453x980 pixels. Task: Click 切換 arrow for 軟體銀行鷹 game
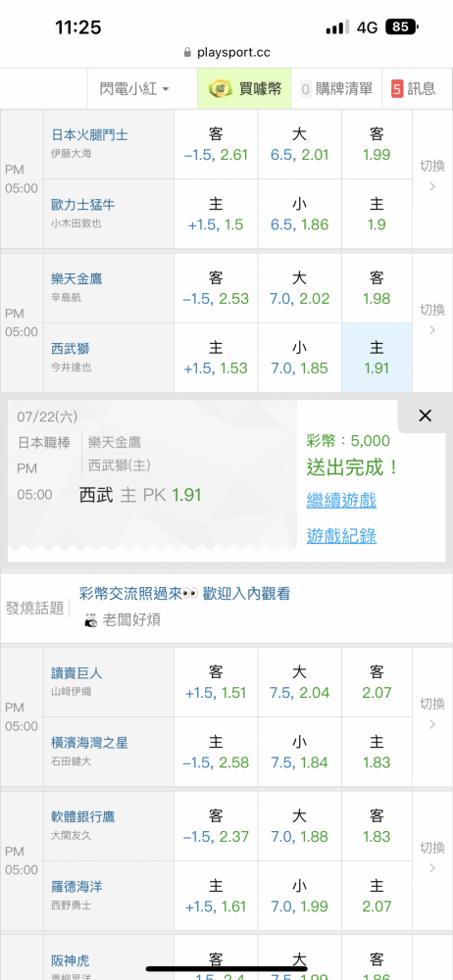point(431,857)
